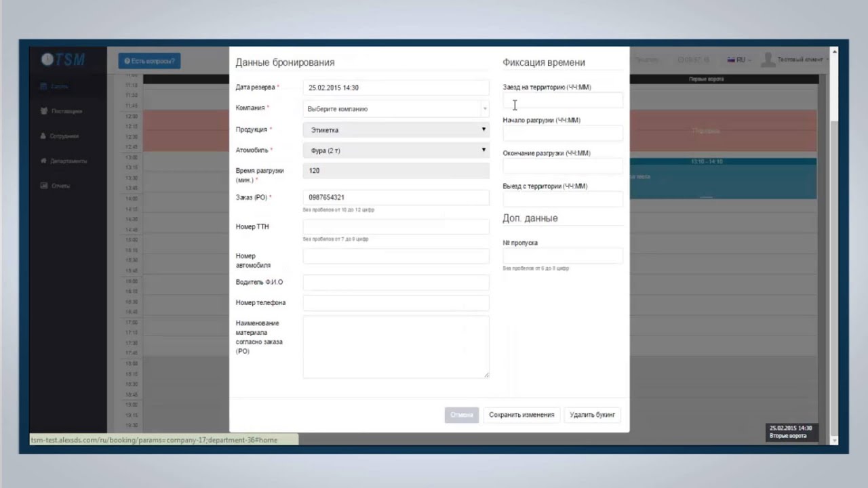
Task: Click the 'Данные бронирования' heading
Action: coord(285,62)
